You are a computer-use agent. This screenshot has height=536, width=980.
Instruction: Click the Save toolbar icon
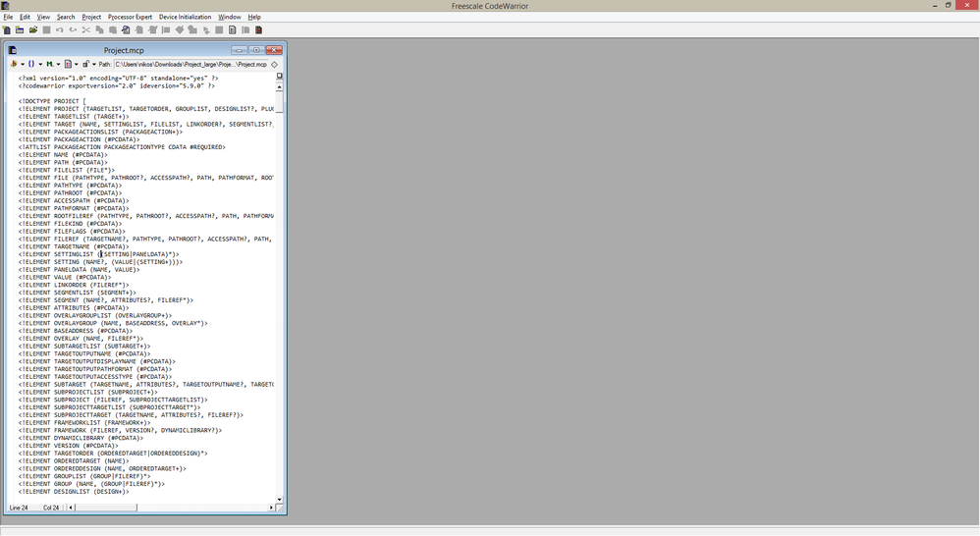[46, 30]
